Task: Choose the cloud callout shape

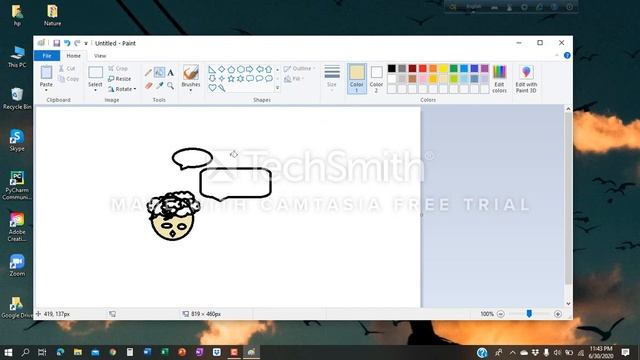Action: pos(269,78)
